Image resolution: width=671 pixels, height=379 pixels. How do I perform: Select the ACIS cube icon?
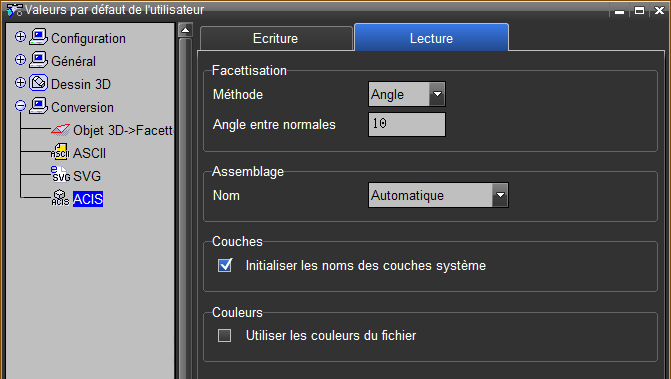pos(60,198)
